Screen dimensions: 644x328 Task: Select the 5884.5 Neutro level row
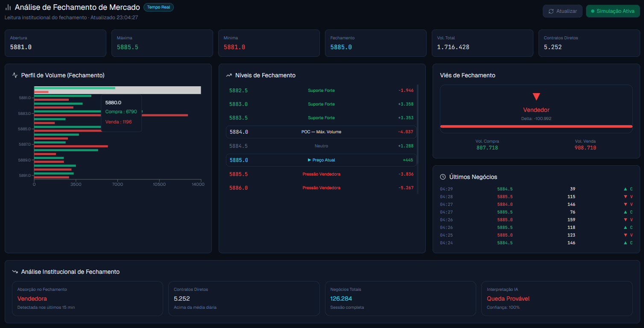[321, 146]
